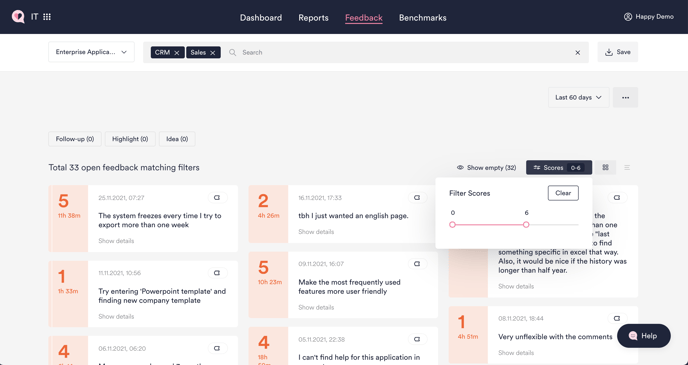Click timestamp '09.11.2021, 16:07'
The width and height of the screenshot is (688, 365).
(x=321, y=264)
